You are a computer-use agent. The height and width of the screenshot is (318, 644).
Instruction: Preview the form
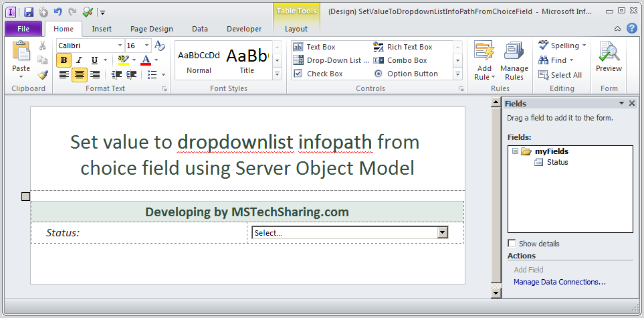pos(609,57)
